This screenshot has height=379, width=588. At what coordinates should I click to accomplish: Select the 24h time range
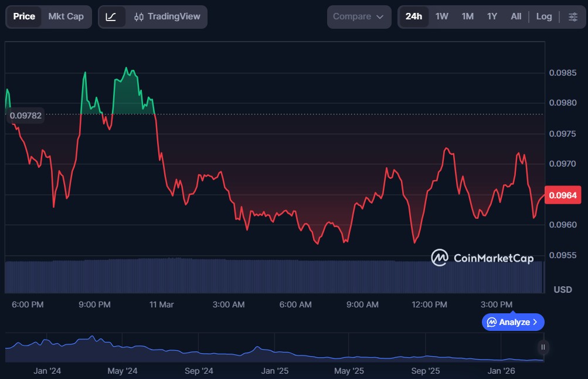(413, 16)
